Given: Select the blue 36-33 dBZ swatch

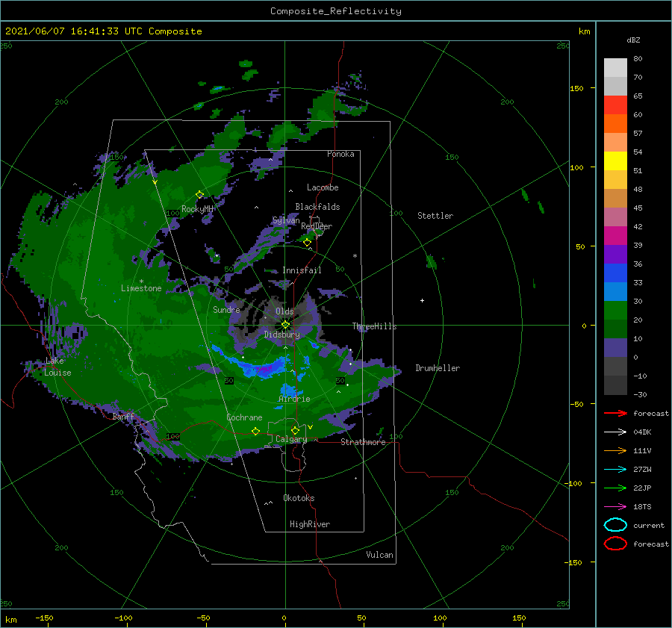Looking at the screenshot, I should coord(615,273).
